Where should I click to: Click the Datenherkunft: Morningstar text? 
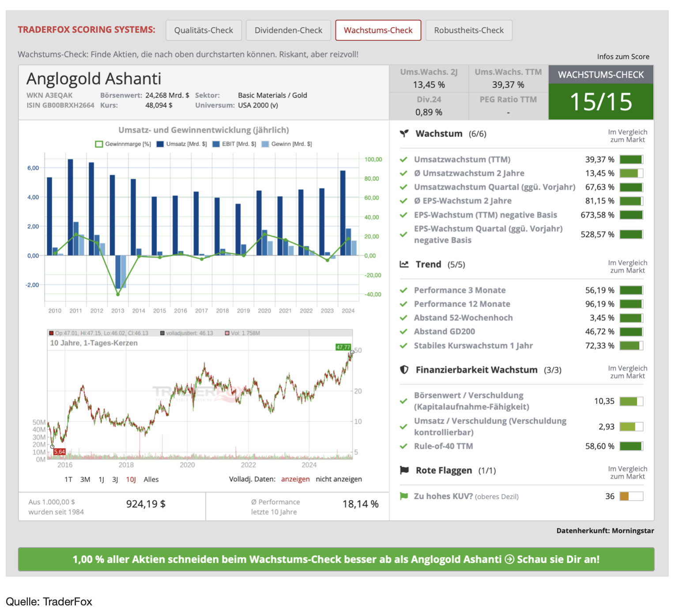pyautogui.click(x=605, y=531)
